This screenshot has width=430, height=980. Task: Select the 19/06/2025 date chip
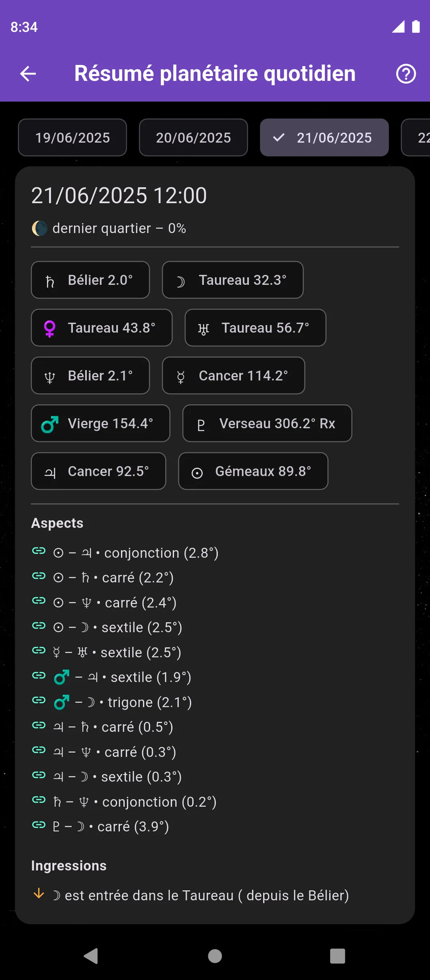pyautogui.click(x=72, y=137)
